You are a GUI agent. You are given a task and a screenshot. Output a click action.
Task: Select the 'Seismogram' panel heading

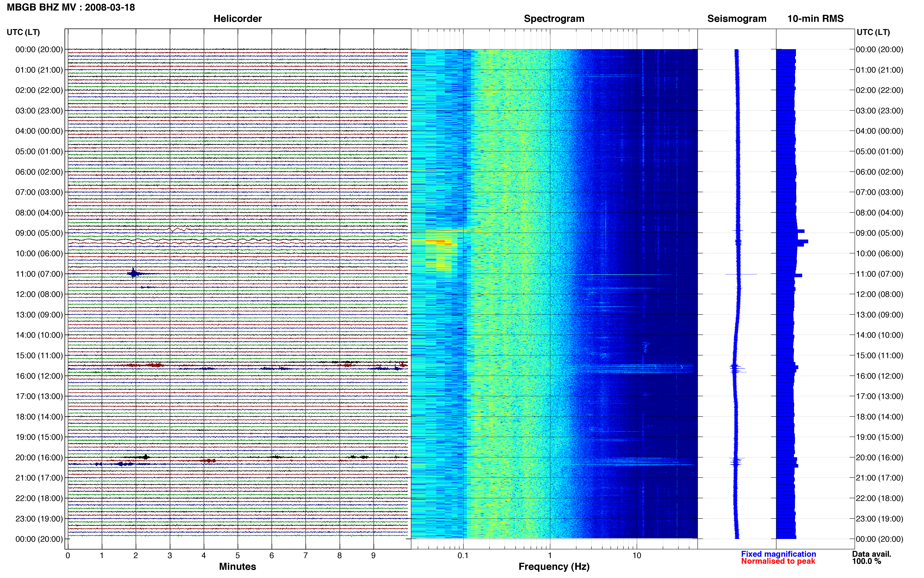(737, 19)
